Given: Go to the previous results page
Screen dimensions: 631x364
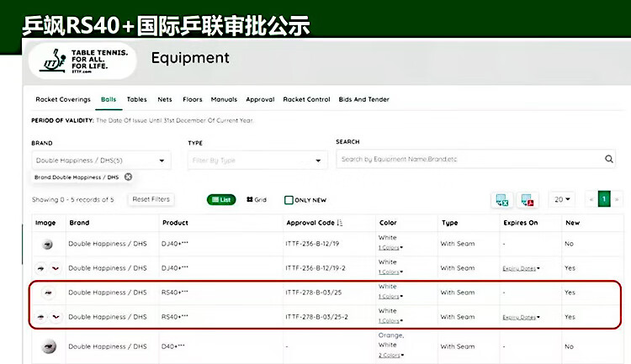Looking at the screenshot, I should click(591, 199).
